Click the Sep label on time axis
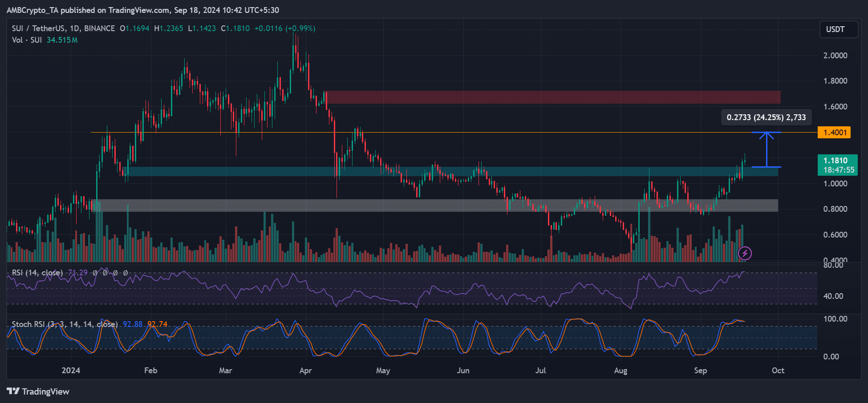Image resolution: width=868 pixels, height=403 pixels. tap(700, 371)
